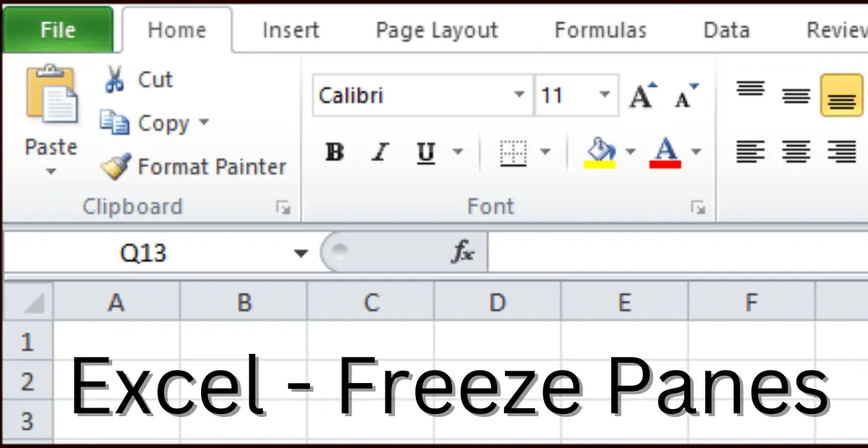Viewport: 868px width, 448px height.
Task: Enable center text alignment
Action: [x=796, y=152]
